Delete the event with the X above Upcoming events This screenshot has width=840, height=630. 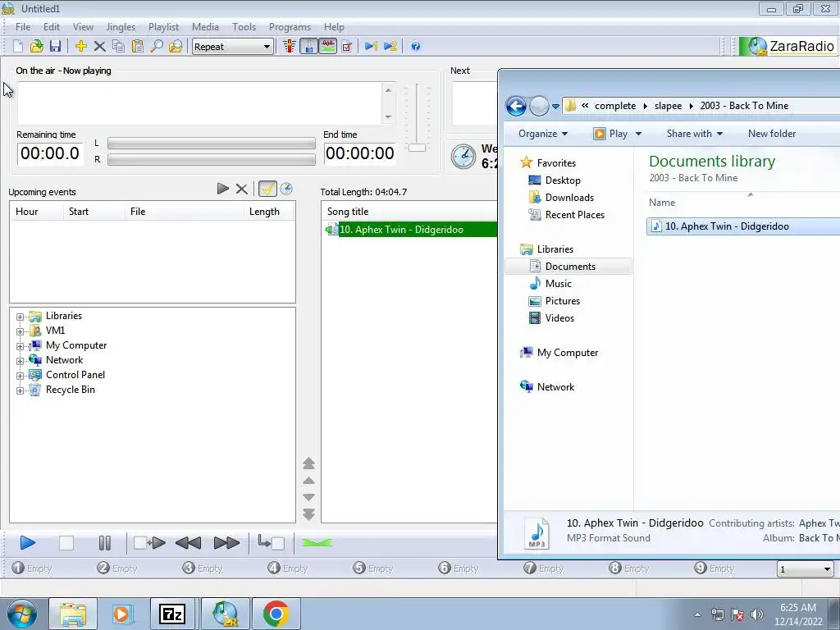click(242, 189)
